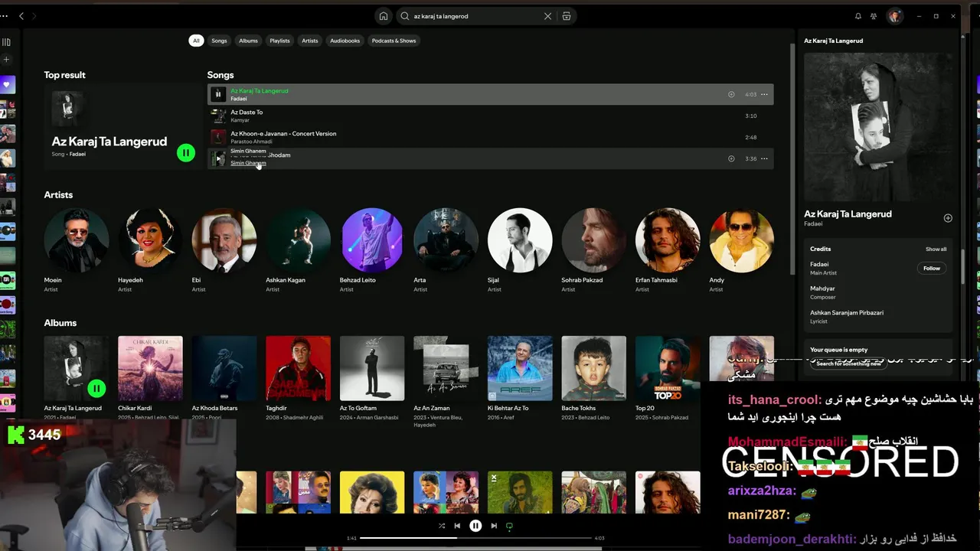
Task: Filter results by Playlists
Action: tap(279, 41)
